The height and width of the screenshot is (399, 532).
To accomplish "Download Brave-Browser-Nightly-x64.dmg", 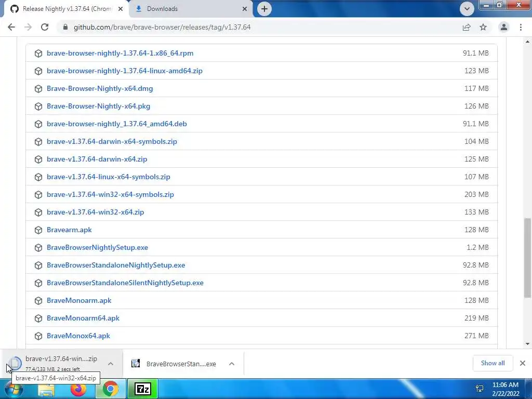I will pos(100,88).
